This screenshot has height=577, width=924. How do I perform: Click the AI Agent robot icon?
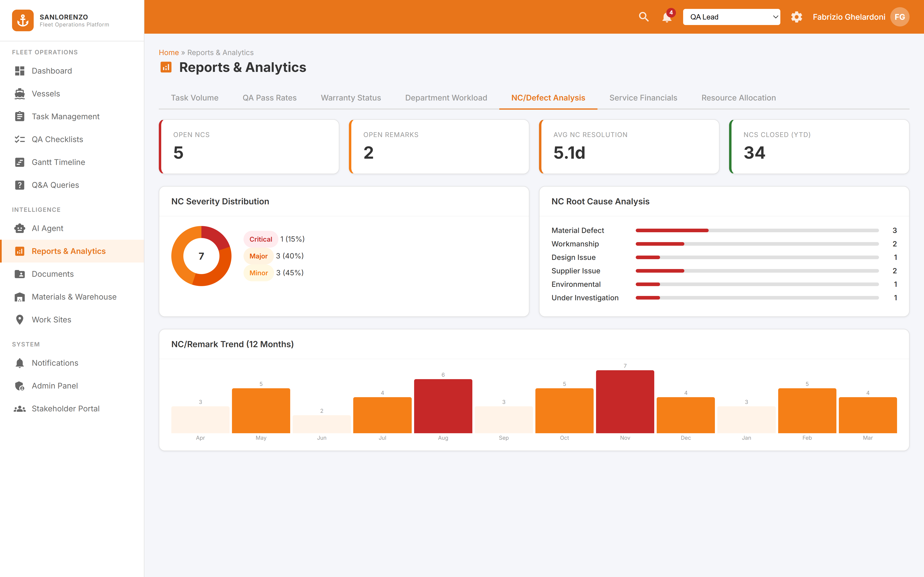pos(19,228)
